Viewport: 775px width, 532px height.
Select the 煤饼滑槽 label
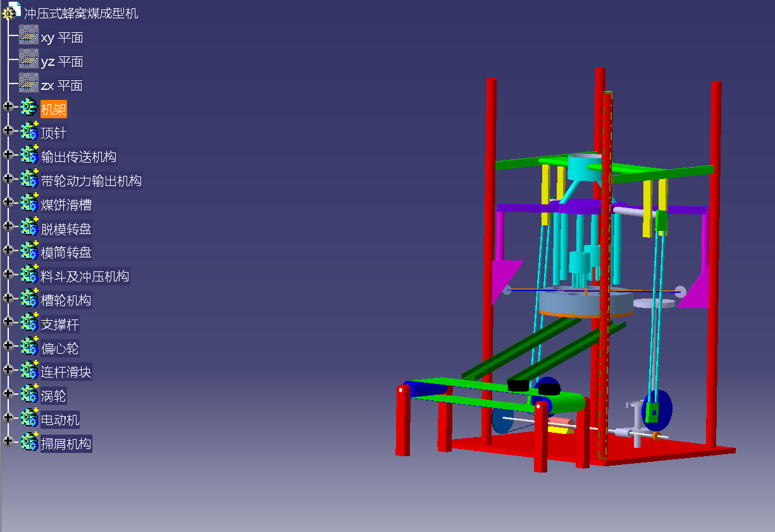[x=66, y=205]
